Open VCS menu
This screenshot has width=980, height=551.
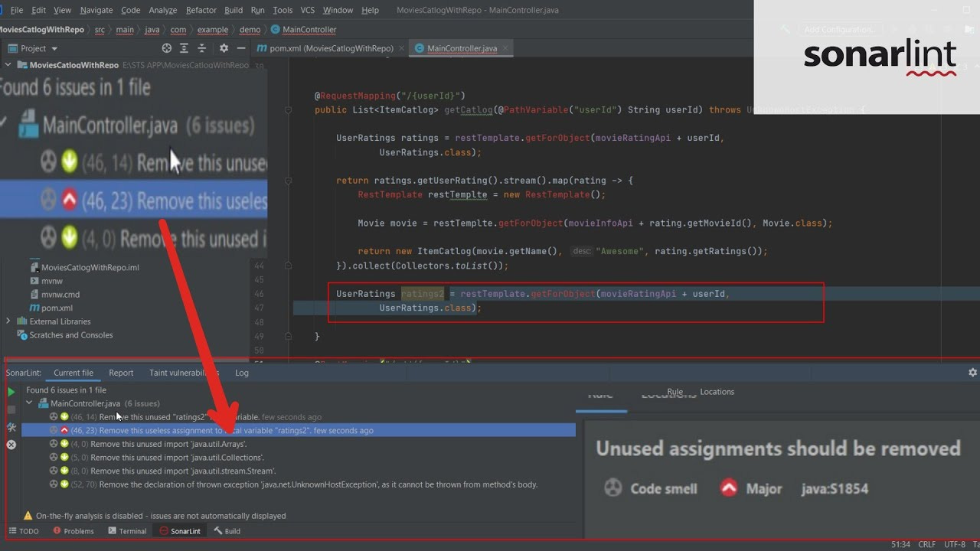pyautogui.click(x=307, y=10)
